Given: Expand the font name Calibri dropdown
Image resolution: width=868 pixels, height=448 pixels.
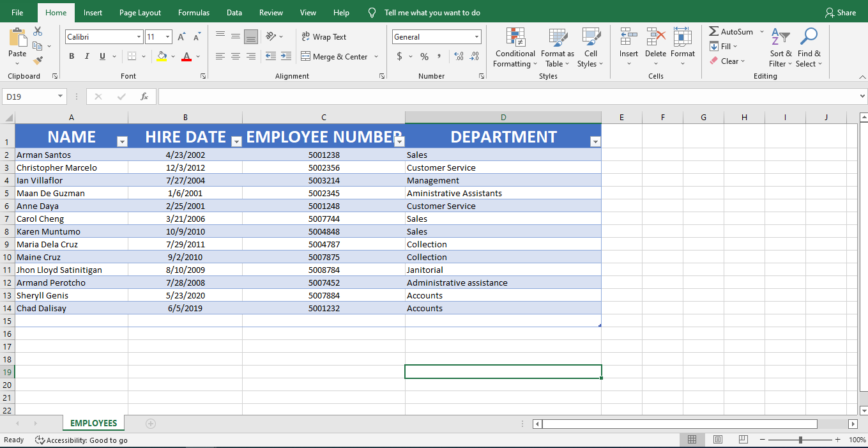Looking at the screenshot, I should [139, 37].
